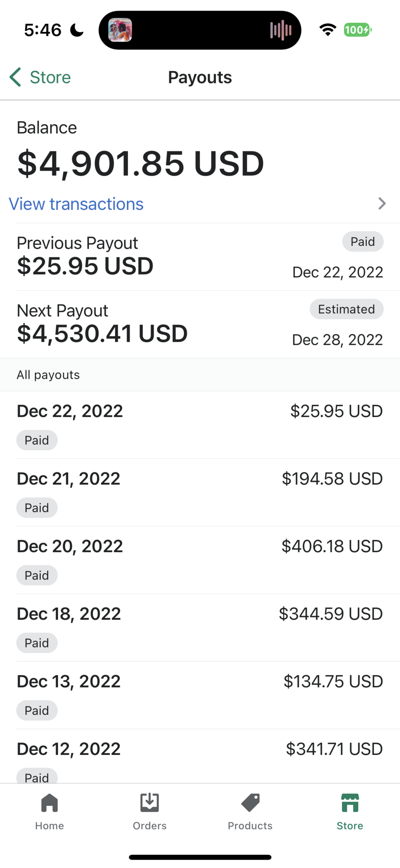Open the Next Payout estimate

(x=200, y=324)
